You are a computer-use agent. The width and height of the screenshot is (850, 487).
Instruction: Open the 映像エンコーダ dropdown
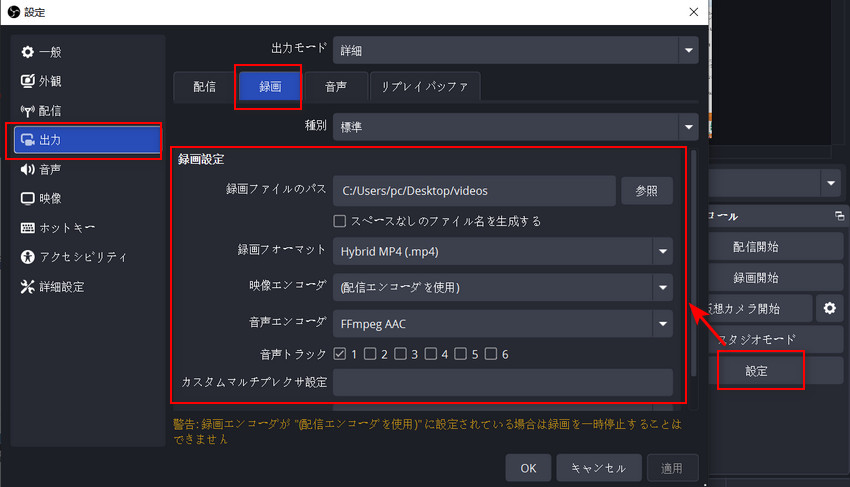click(x=503, y=287)
